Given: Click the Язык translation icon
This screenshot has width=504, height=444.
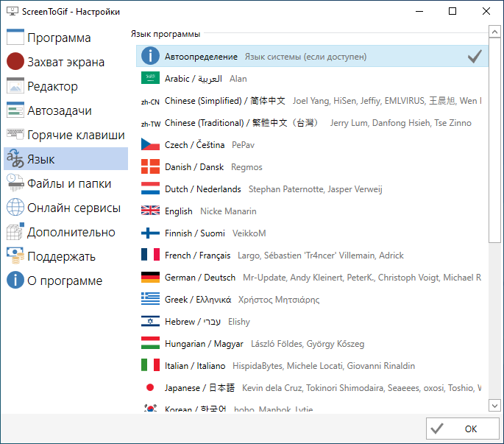Looking at the screenshot, I should click(x=15, y=159).
